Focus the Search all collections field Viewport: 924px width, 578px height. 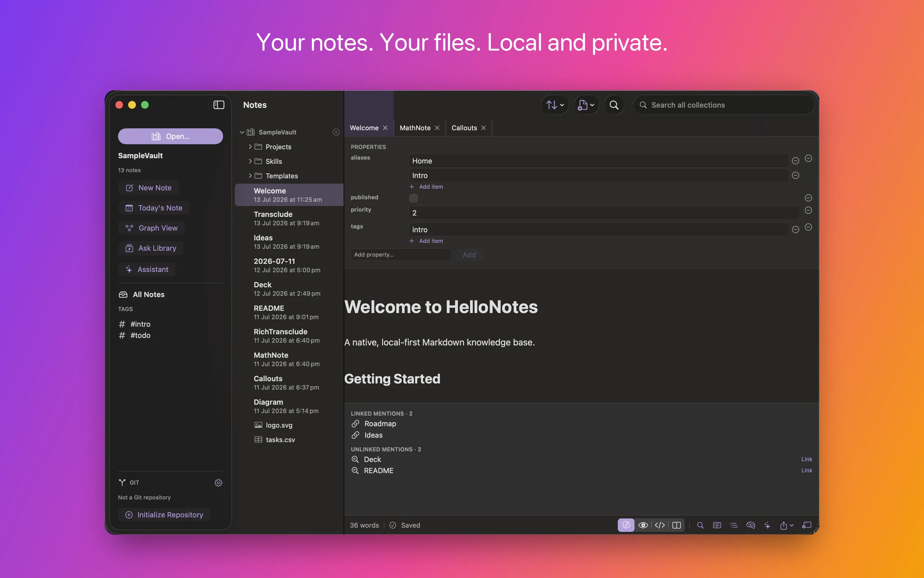pos(724,105)
